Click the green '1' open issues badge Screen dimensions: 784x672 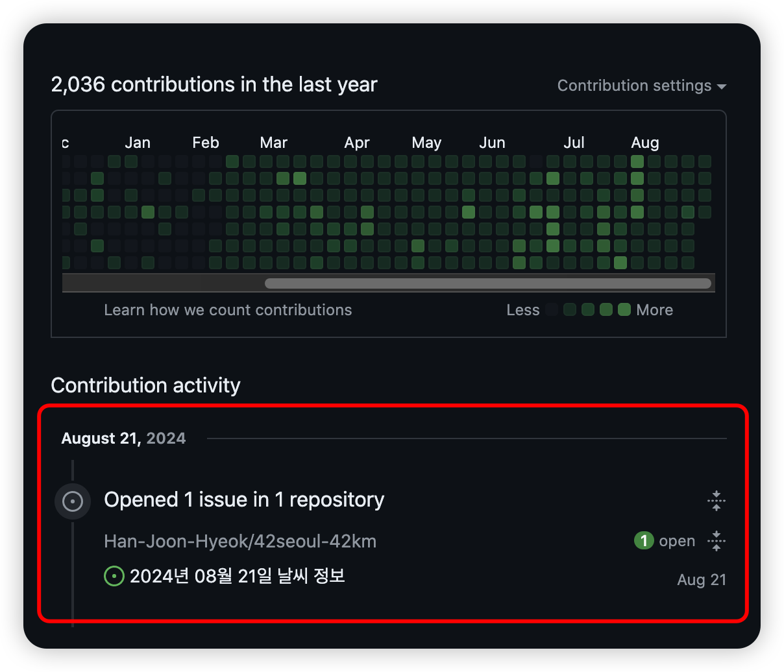[x=643, y=540]
